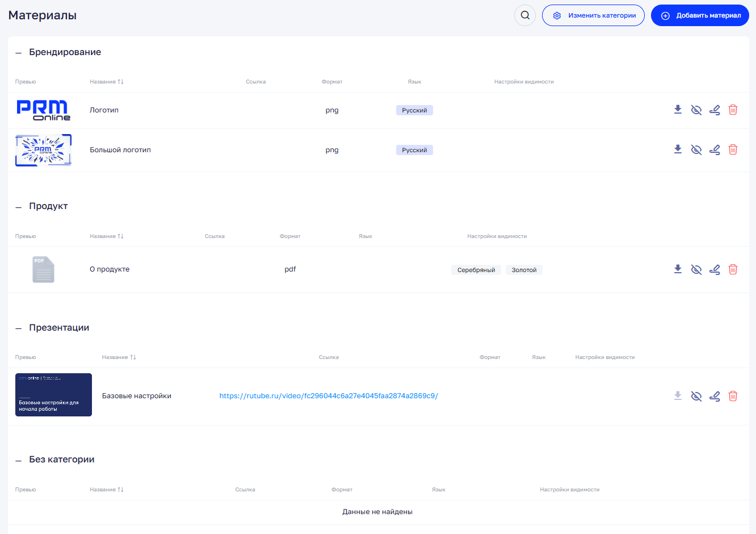Download the Большой логотип file
The width and height of the screenshot is (756, 534).
pos(678,149)
